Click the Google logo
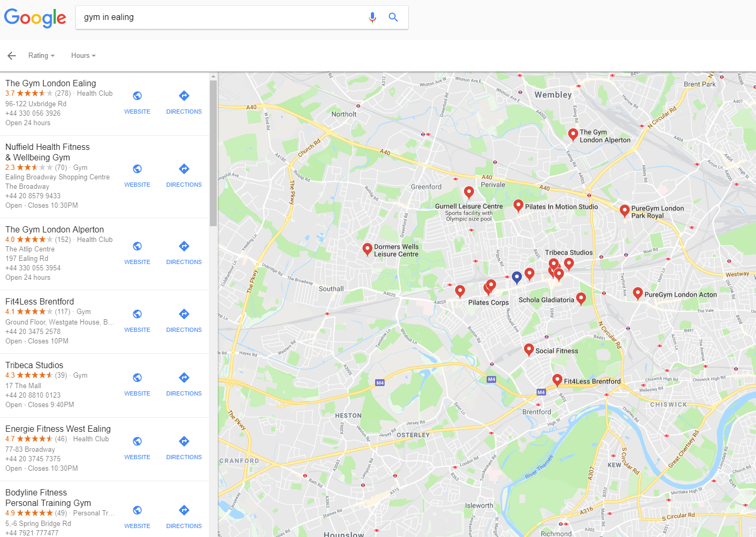 click(35, 18)
